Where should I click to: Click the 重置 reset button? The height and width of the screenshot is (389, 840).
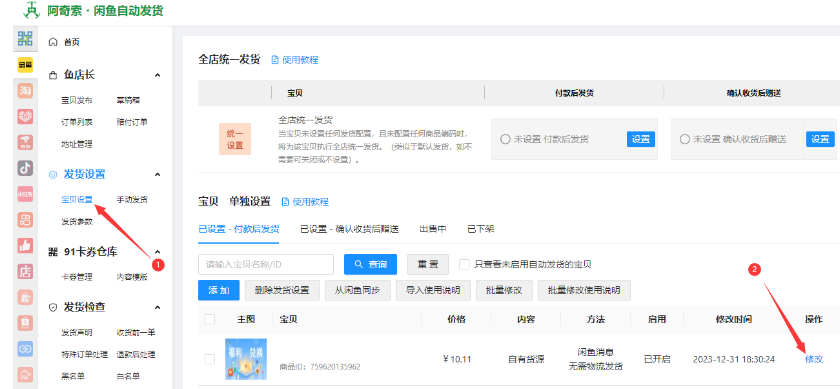(x=428, y=264)
